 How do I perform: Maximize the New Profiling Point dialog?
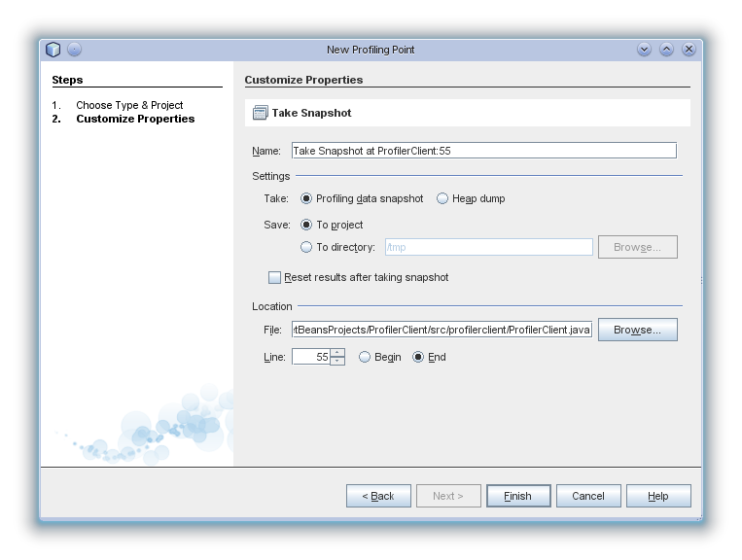click(666, 50)
